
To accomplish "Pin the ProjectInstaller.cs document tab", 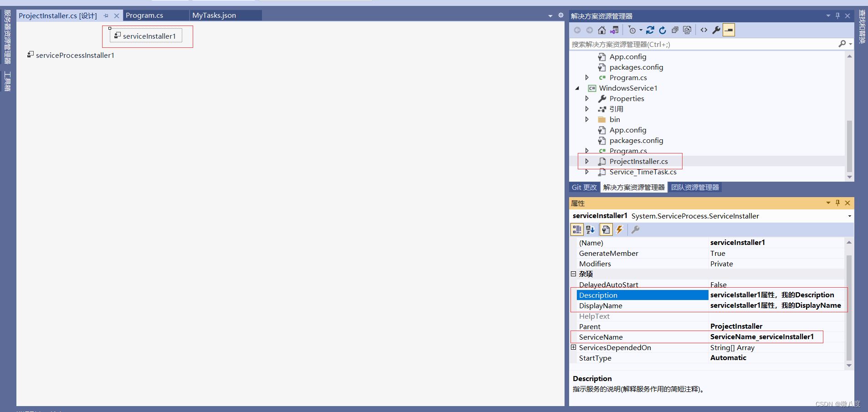I will [105, 15].
